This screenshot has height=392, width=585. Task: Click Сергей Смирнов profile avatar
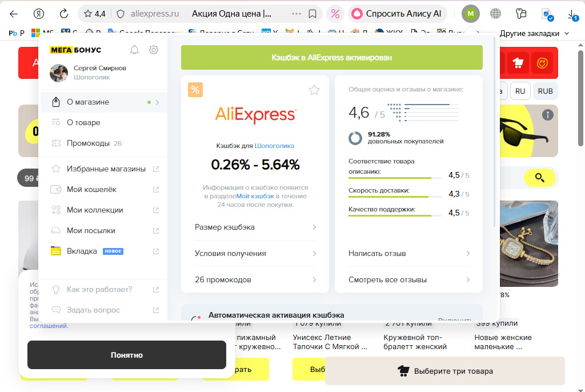pos(59,73)
